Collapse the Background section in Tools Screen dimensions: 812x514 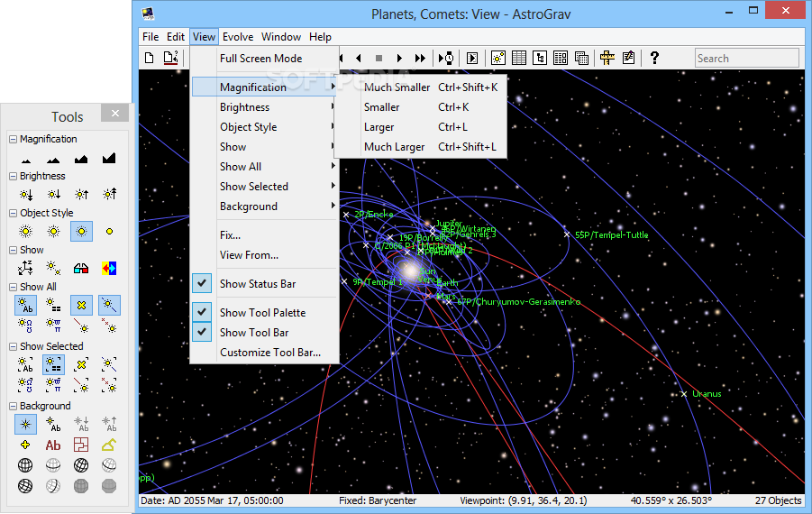(13, 406)
